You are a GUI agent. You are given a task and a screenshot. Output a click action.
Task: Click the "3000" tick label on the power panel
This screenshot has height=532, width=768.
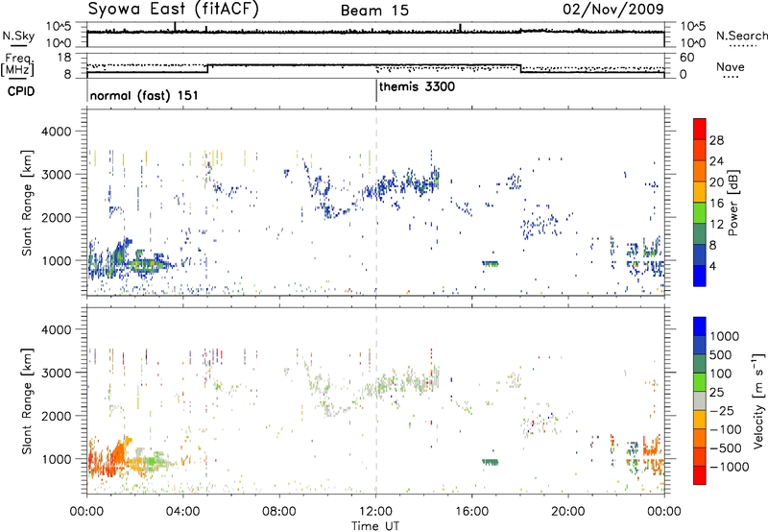56,175
